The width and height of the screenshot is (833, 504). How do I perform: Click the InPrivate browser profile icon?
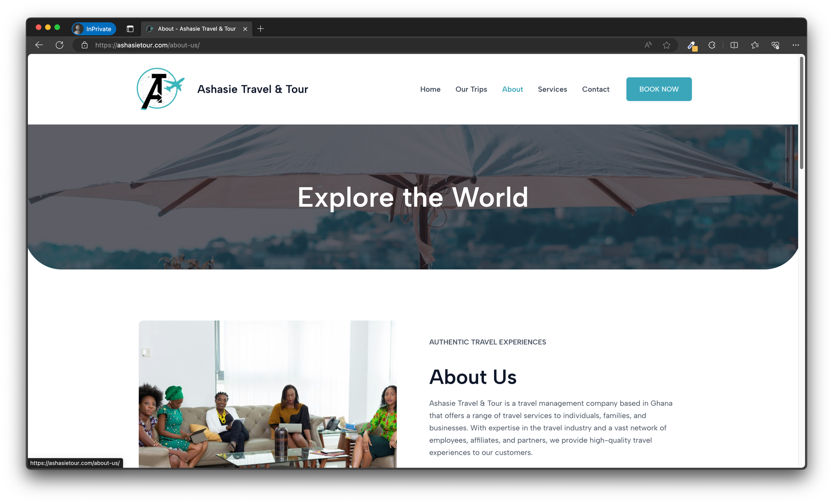pyautogui.click(x=77, y=29)
